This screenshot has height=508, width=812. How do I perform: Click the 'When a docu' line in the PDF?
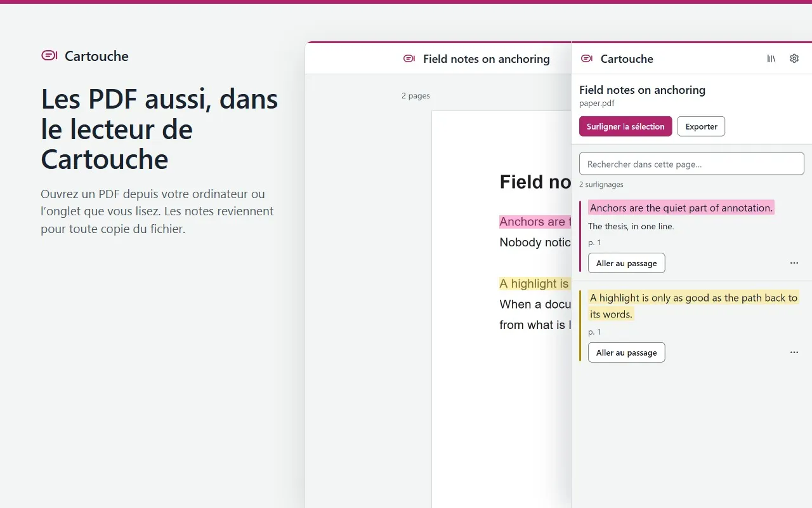pyautogui.click(x=535, y=304)
